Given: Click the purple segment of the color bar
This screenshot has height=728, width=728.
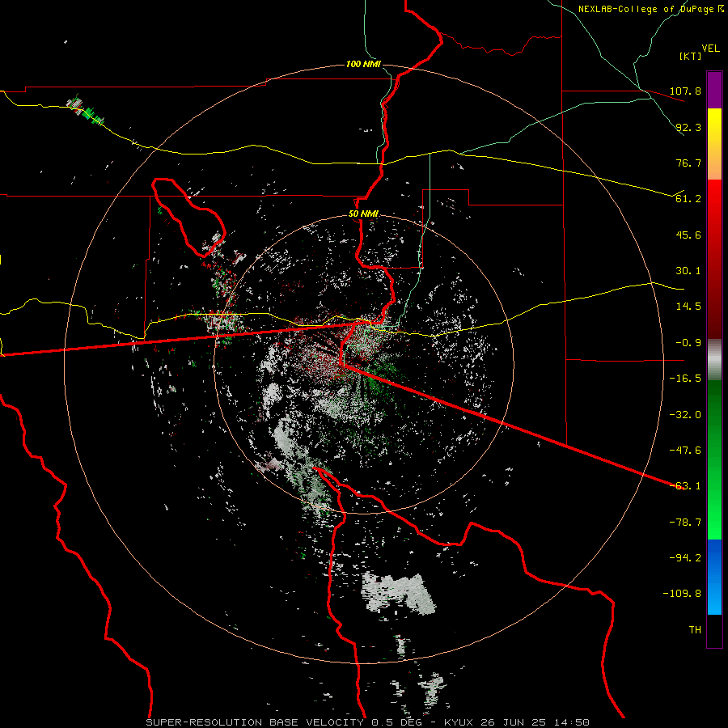Looking at the screenshot, I should (714, 90).
